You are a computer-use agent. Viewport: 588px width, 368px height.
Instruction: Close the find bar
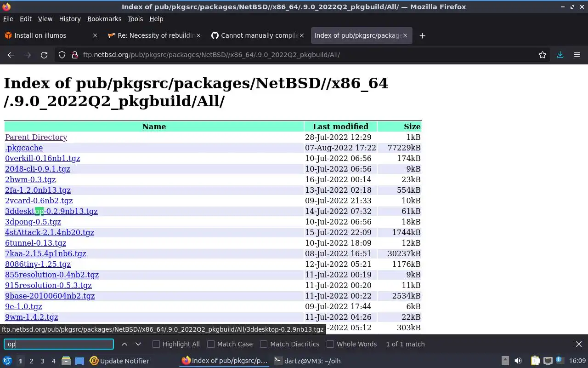click(x=579, y=344)
